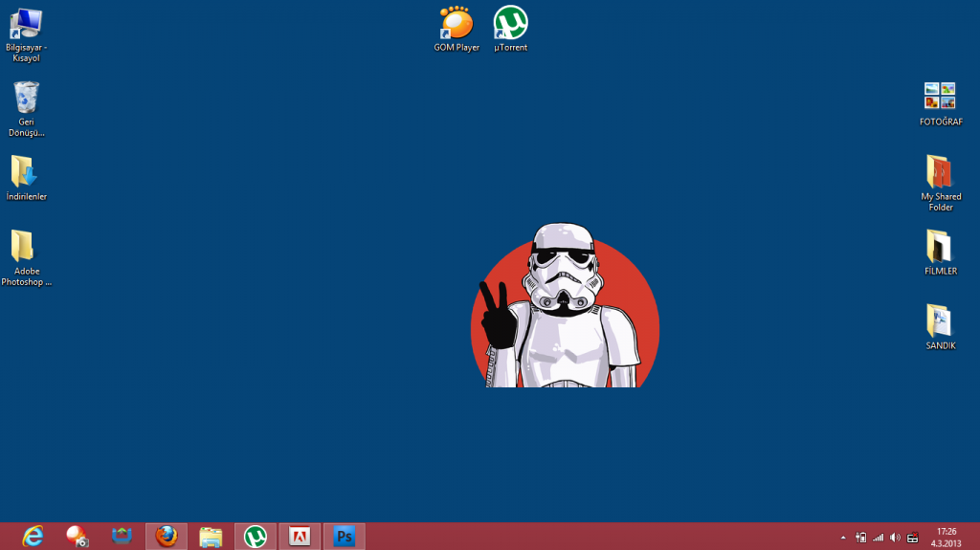
Task: Click the tray icon with red X
Action: (912, 538)
